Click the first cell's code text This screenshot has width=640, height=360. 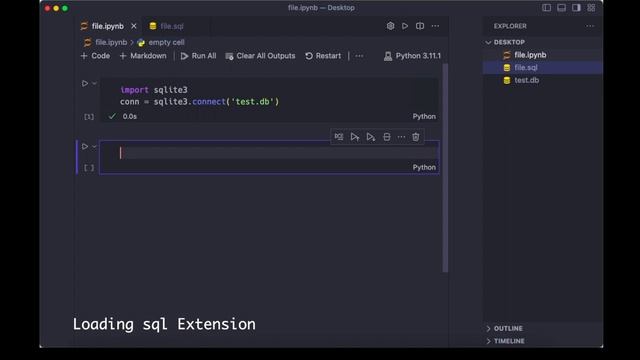click(199, 96)
